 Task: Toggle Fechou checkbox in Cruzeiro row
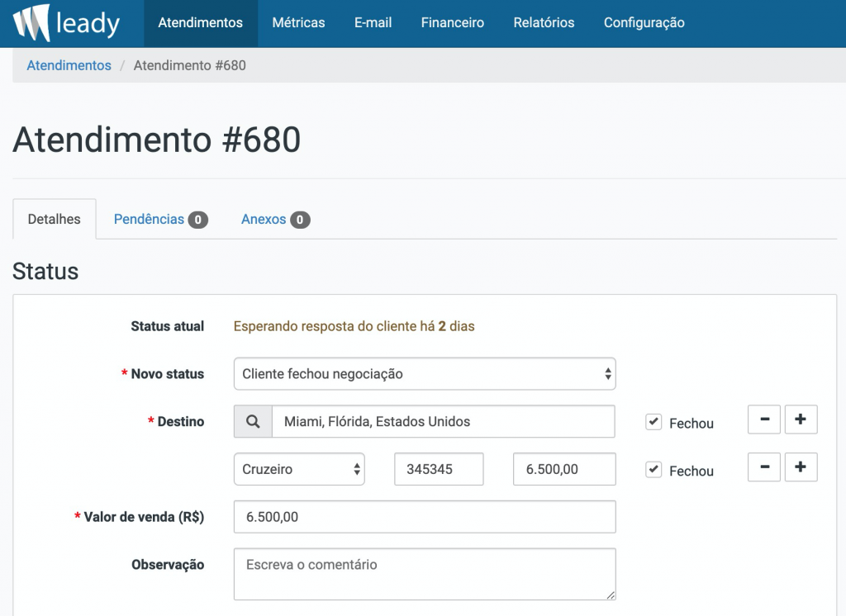click(654, 469)
